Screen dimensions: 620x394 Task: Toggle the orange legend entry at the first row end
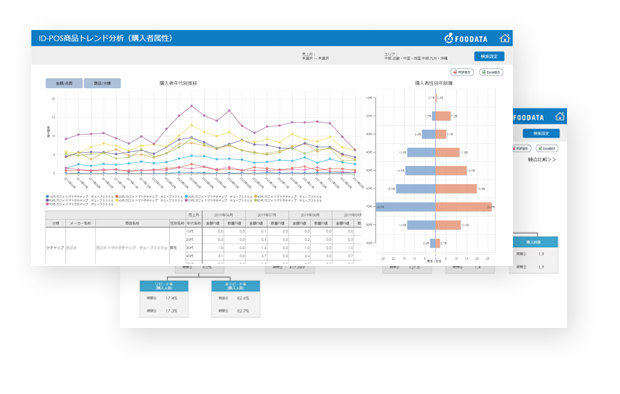[288, 197]
